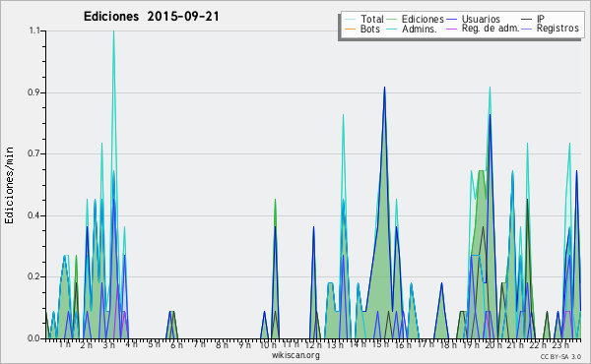This screenshot has width=591, height=364.
Task: Click the 0.9 y-axis label
Action: (x=33, y=92)
